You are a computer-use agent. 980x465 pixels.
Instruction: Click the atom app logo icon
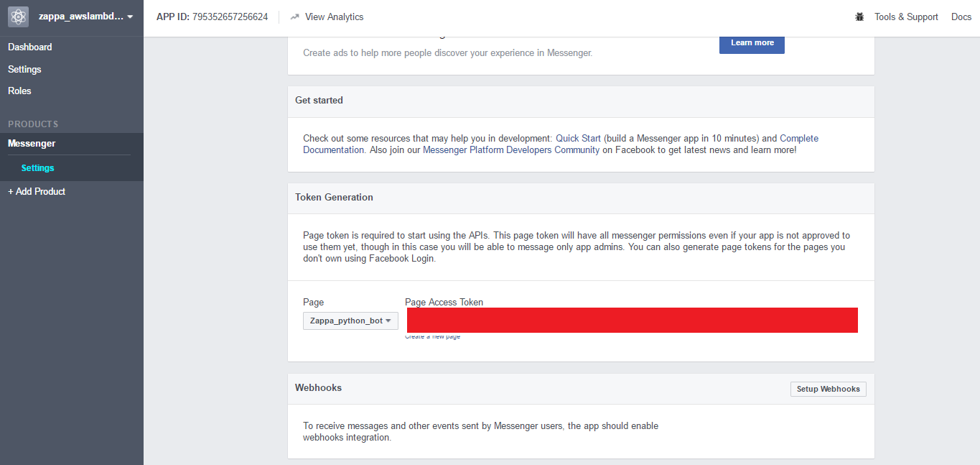18,17
